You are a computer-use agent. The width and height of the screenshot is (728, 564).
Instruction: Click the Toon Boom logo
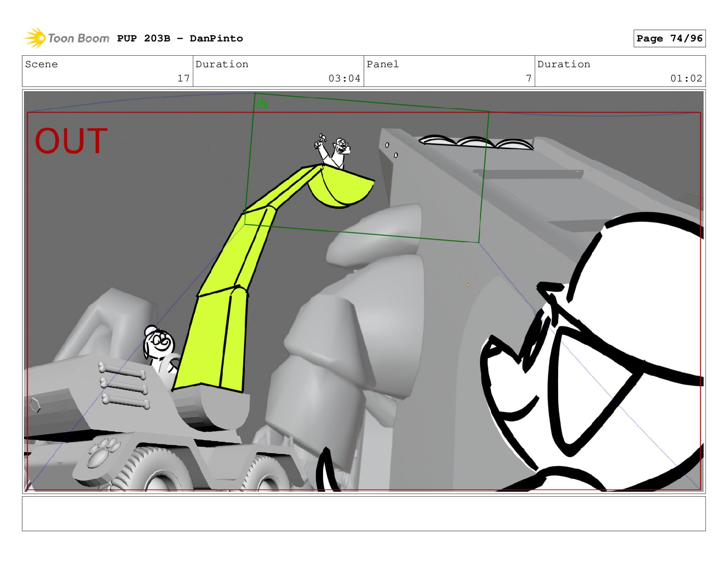[x=67, y=38]
